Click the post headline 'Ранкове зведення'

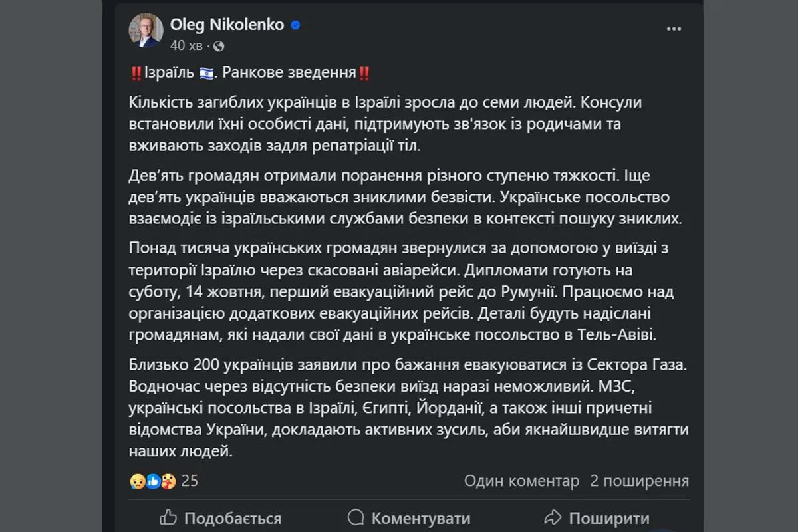coord(289,73)
